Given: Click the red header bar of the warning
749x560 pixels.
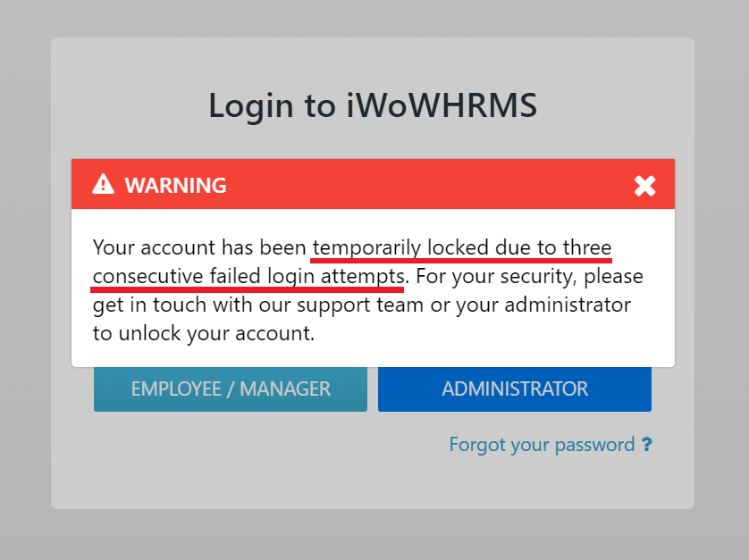Looking at the screenshot, I should tap(373, 184).
